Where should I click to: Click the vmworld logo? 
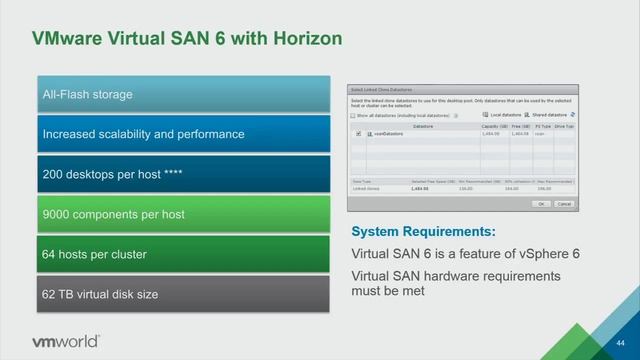point(66,341)
